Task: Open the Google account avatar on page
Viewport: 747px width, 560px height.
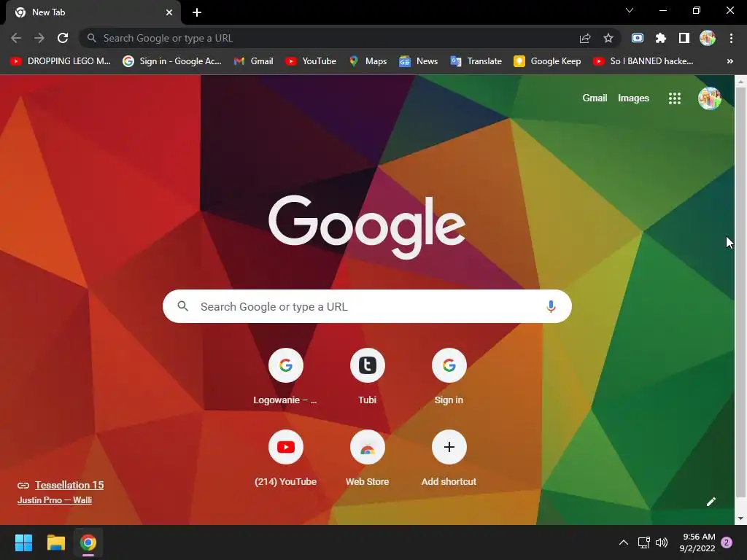Action: tap(709, 98)
